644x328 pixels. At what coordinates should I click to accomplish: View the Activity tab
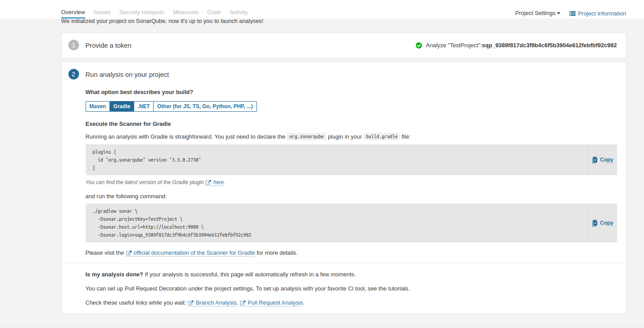click(x=238, y=12)
